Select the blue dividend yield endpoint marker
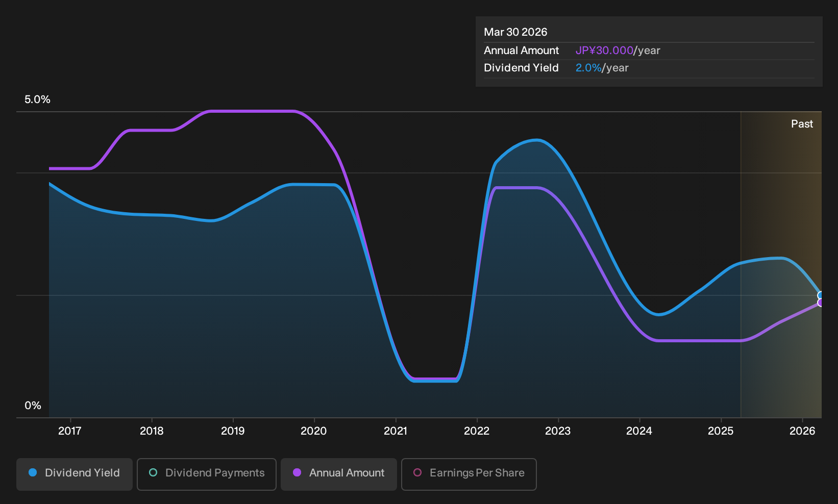Screen dimensions: 838x504 821,295
